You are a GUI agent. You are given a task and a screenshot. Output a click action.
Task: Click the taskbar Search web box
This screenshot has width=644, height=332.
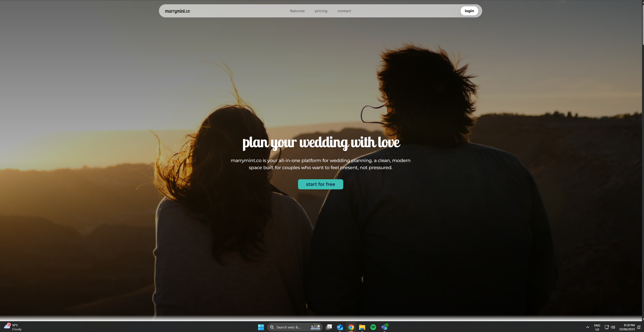point(294,327)
